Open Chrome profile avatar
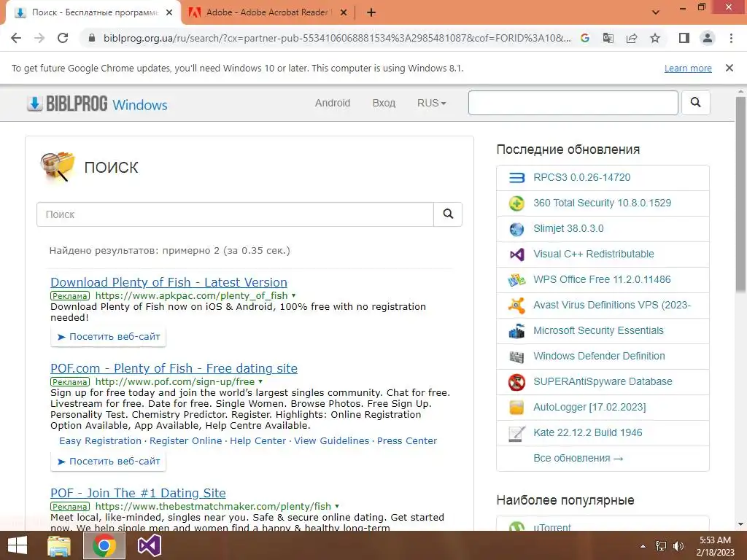The width and height of the screenshot is (747, 560). (x=708, y=38)
